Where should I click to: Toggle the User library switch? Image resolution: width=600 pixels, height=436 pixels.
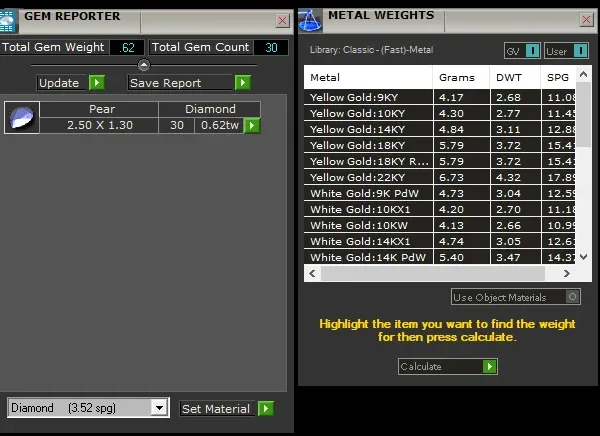coord(581,51)
